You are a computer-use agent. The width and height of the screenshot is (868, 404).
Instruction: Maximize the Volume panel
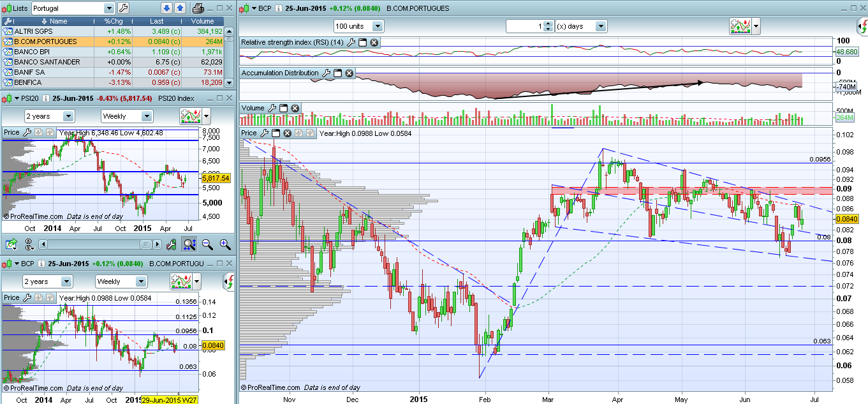point(284,108)
